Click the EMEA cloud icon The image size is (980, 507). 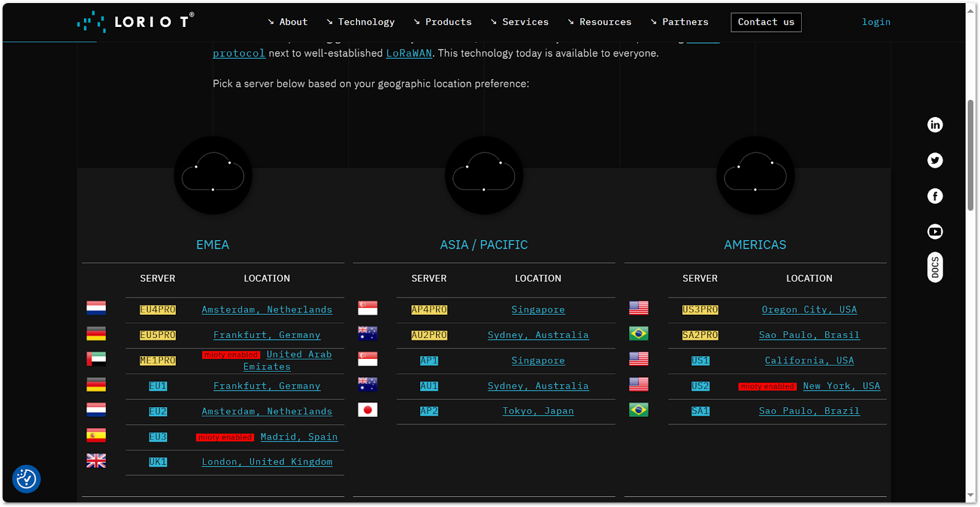point(213,175)
